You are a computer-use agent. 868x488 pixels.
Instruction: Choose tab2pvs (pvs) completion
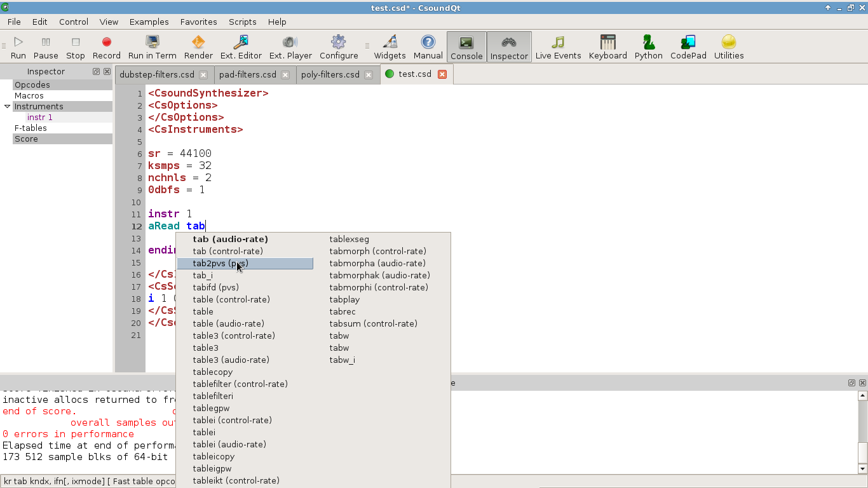[245, 264]
